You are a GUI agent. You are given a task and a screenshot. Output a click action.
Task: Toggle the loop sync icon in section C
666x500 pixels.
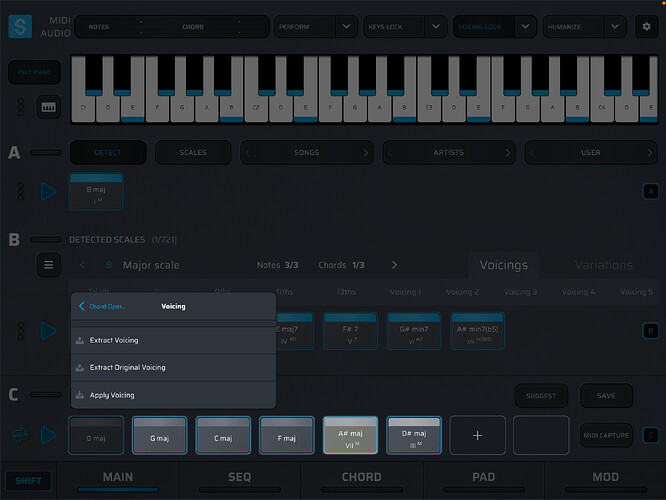(20, 435)
